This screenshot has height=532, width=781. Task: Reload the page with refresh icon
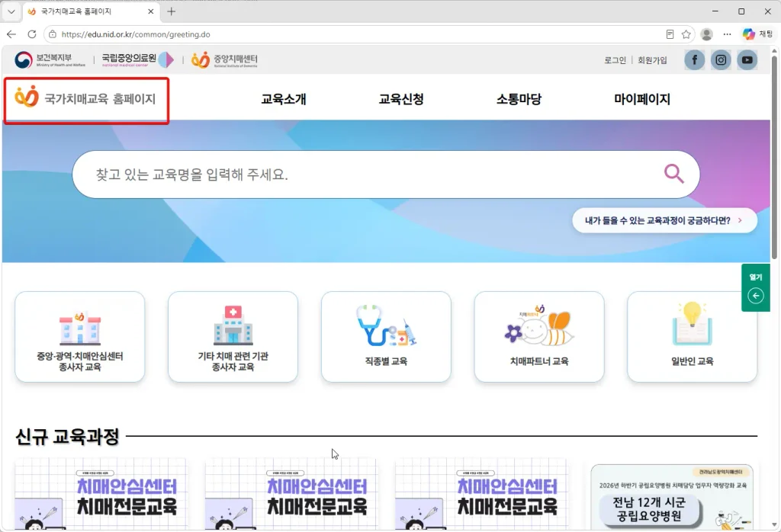pos(32,34)
